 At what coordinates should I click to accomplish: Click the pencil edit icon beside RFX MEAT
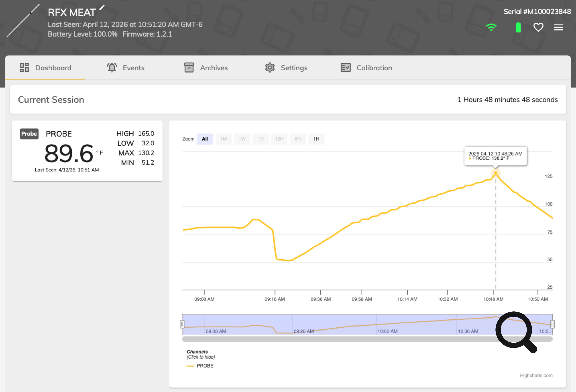(x=102, y=7)
